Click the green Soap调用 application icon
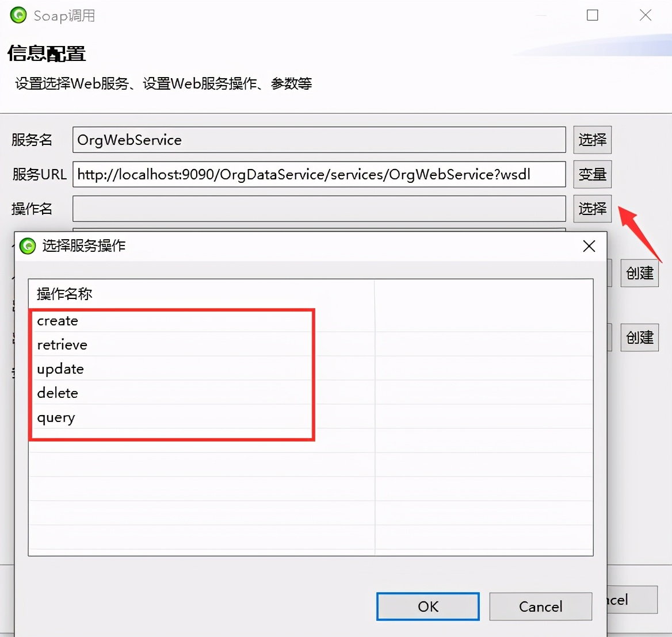Image resolution: width=672 pixels, height=637 pixels. tap(17, 16)
